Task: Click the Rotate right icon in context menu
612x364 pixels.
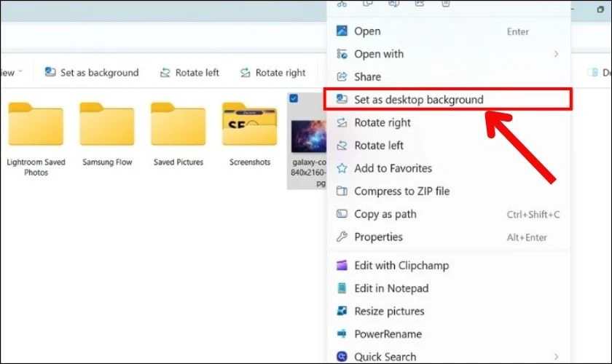Action: coord(341,122)
